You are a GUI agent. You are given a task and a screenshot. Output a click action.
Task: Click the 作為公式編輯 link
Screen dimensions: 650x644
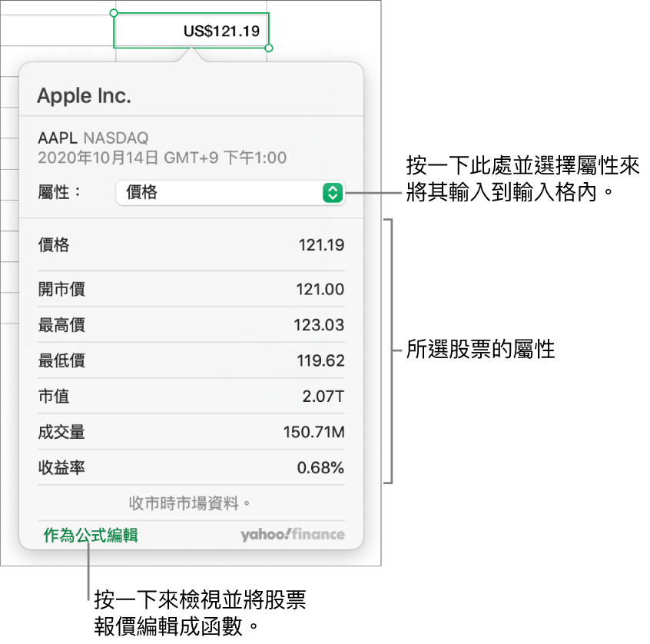click(x=91, y=536)
